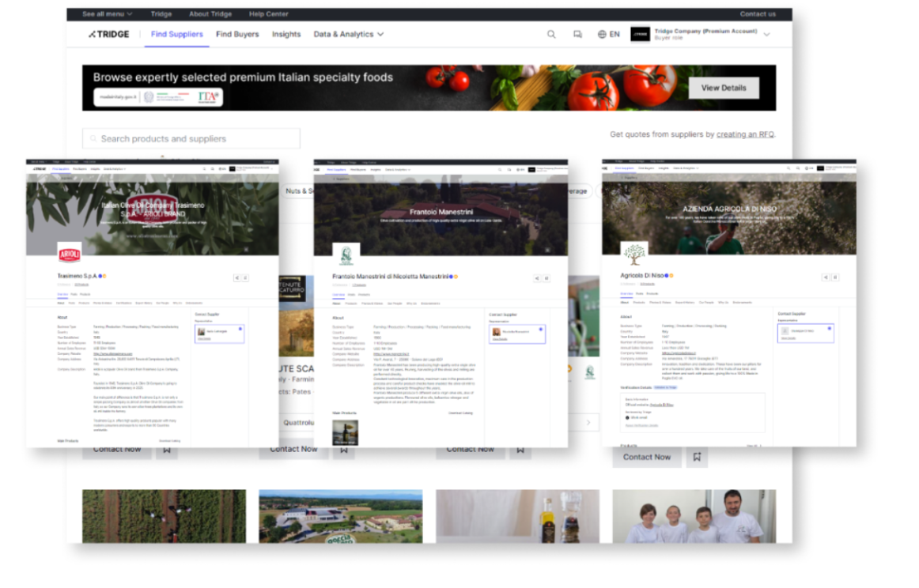Viewport: 919px width, 588px height.
Task: Open the Insights menu item
Action: pyautogui.click(x=286, y=35)
